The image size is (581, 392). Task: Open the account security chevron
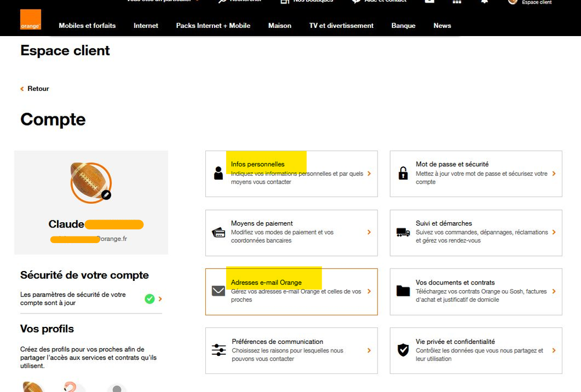[x=160, y=298]
